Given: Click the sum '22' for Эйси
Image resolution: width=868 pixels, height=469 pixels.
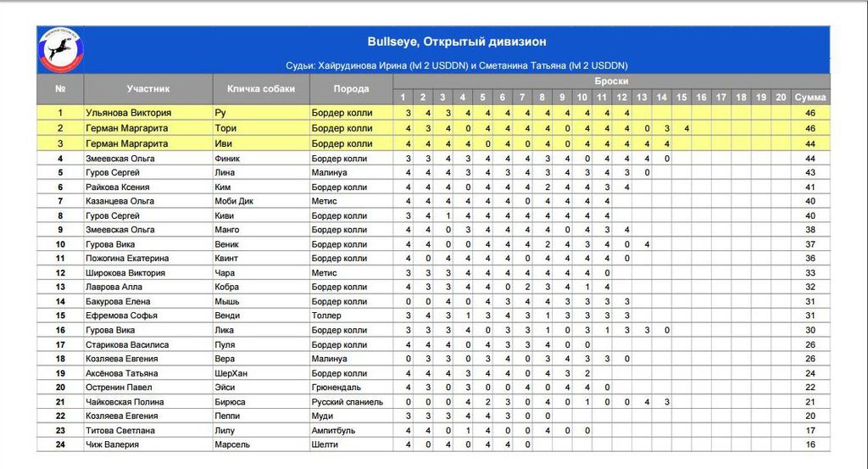Looking at the screenshot, I should point(810,387).
